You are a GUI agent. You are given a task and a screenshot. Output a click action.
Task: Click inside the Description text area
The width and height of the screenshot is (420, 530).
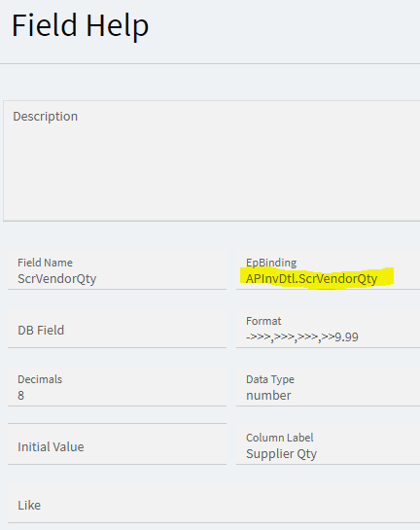tap(212, 160)
